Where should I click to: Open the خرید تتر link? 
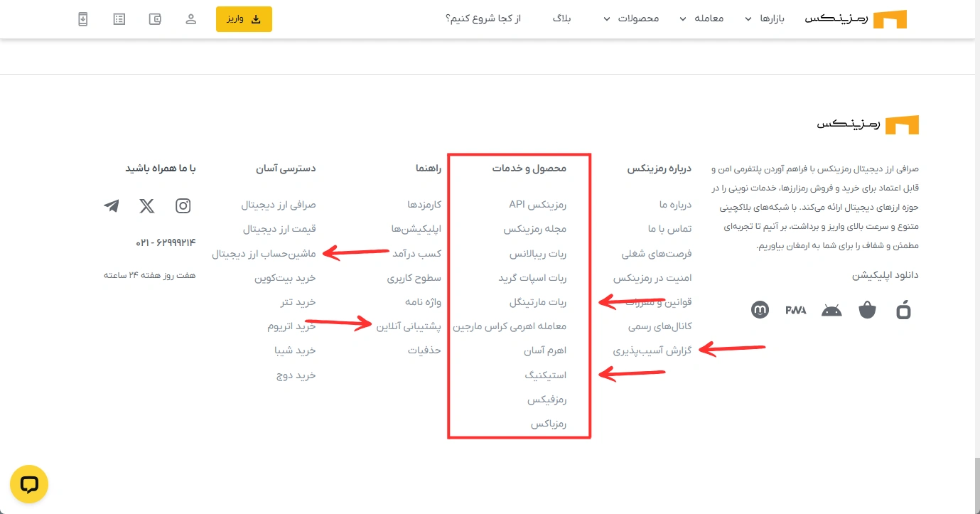point(298,302)
